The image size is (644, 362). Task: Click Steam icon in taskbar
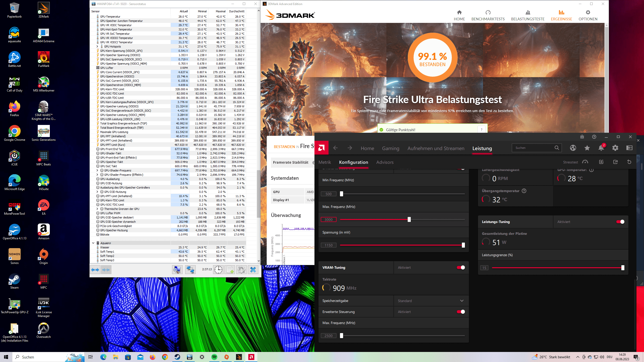(x=177, y=357)
